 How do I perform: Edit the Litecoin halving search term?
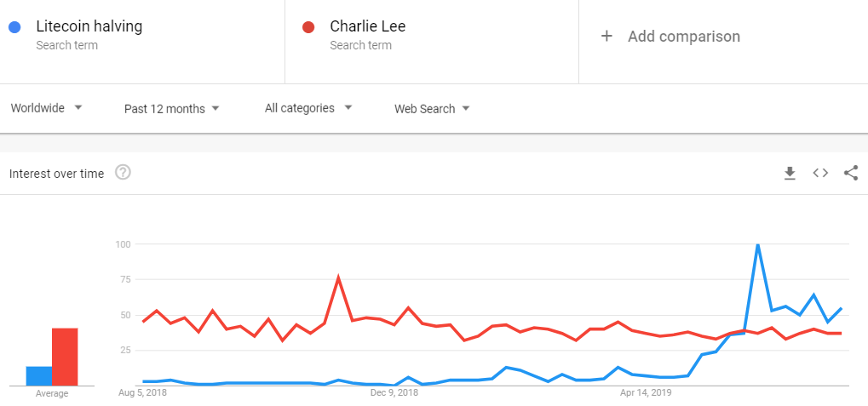pos(89,26)
